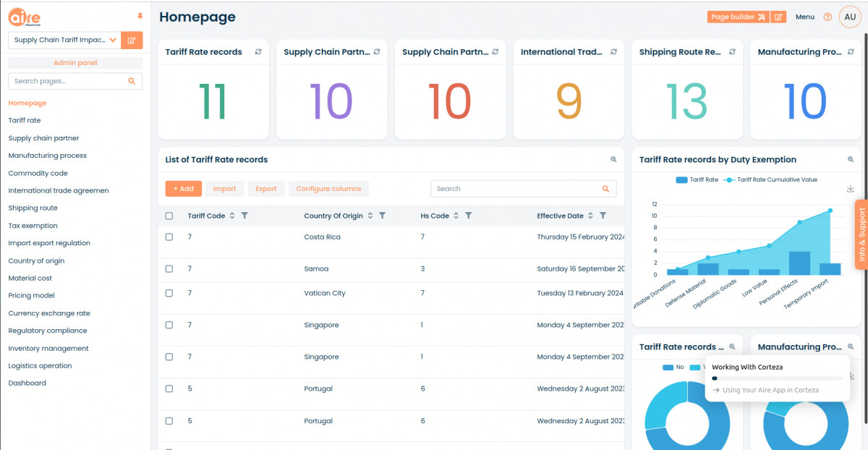This screenshot has width=868, height=450.
Task: Click the Add record button
Action: (183, 189)
